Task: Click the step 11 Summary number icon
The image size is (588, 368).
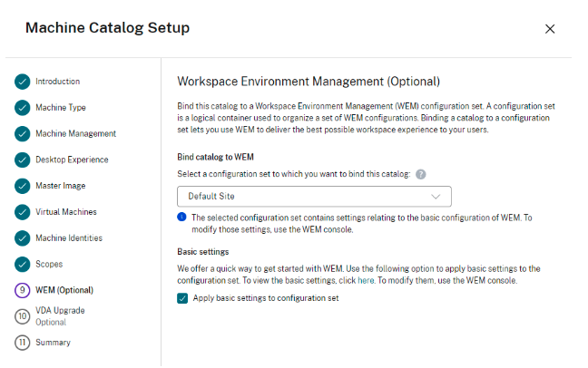Action: [x=22, y=343]
